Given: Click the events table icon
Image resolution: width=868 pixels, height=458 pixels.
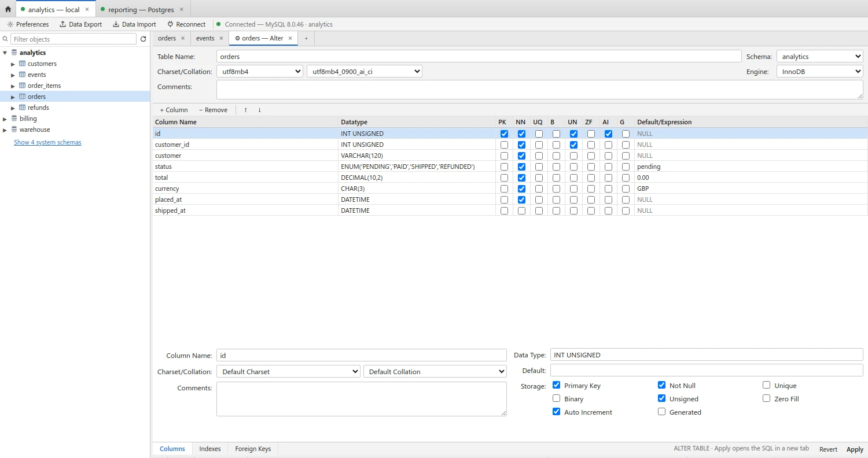Looking at the screenshot, I should pyautogui.click(x=23, y=75).
